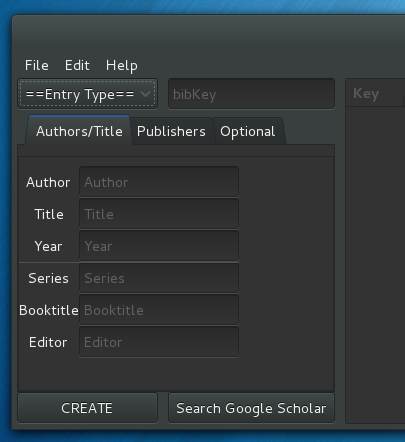Switch to the Publishers tab

click(x=171, y=131)
